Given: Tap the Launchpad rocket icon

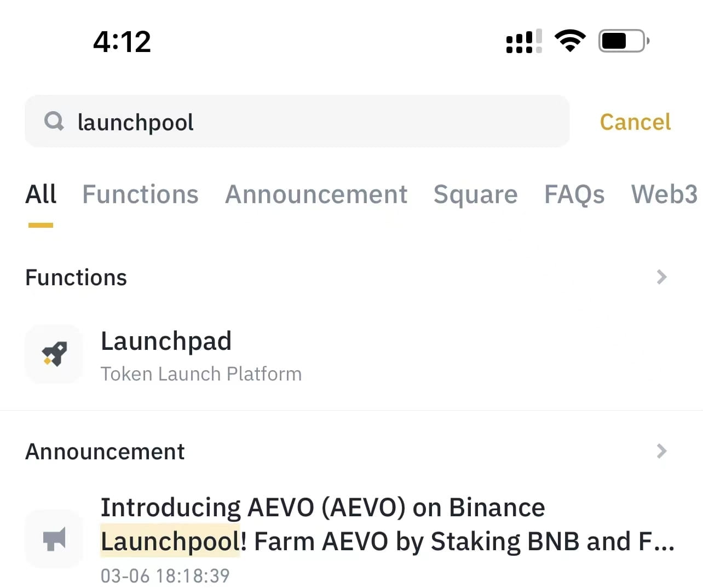Looking at the screenshot, I should click(x=54, y=354).
